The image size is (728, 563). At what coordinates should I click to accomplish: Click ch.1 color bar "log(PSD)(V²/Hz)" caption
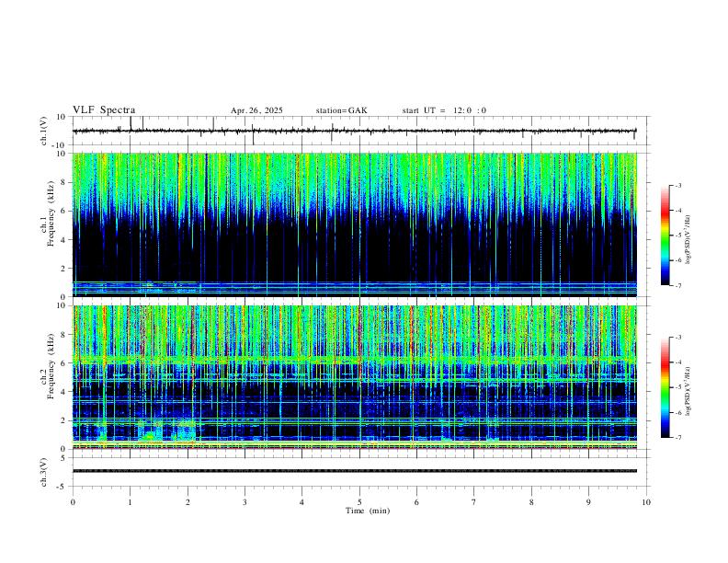pyautogui.click(x=688, y=240)
